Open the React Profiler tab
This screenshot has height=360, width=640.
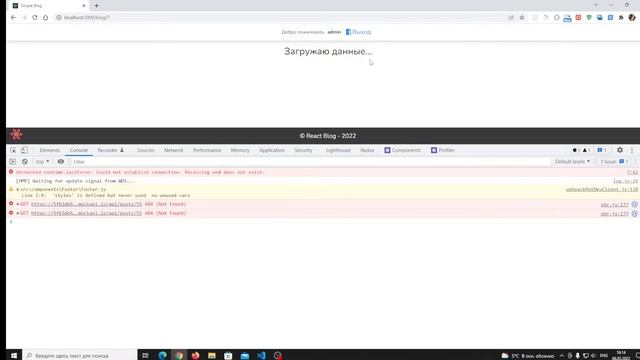(x=443, y=150)
